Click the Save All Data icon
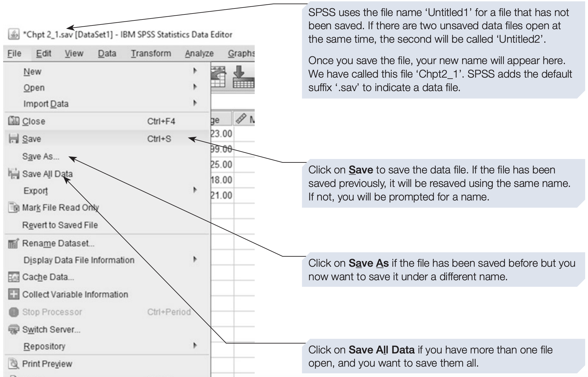The image size is (588, 377). [x=14, y=174]
